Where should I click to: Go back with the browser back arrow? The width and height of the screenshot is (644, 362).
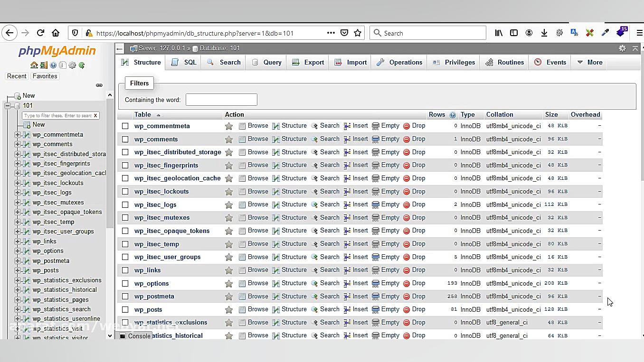tap(9, 33)
